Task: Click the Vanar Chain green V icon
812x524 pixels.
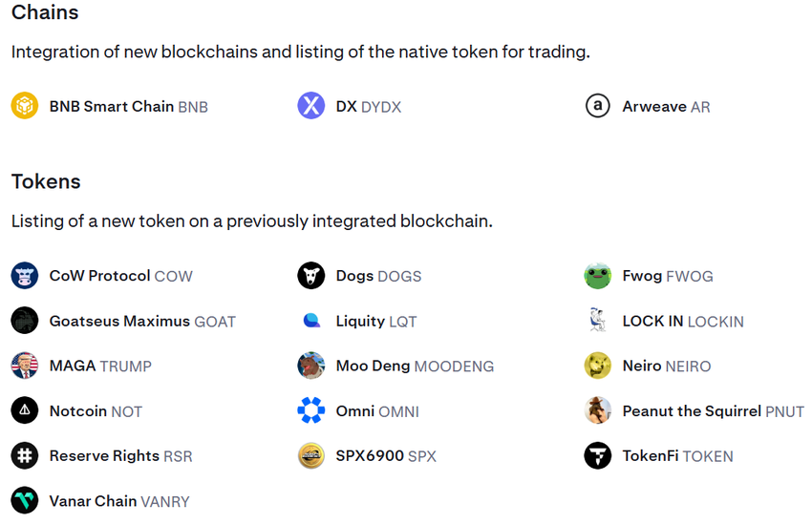Action: pos(25,501)
